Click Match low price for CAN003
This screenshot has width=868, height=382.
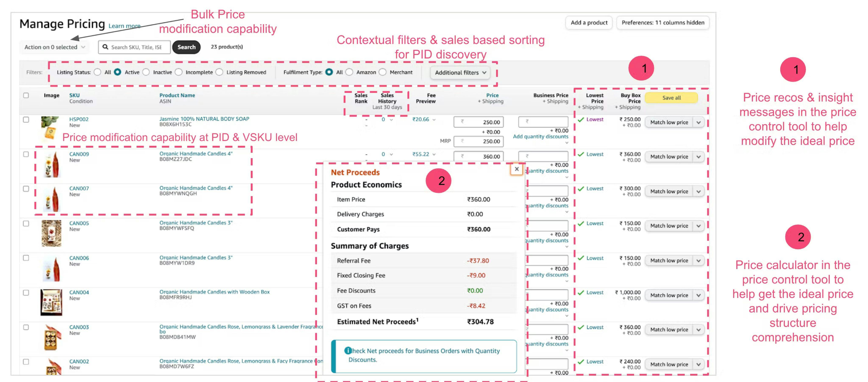coord(669,329)
